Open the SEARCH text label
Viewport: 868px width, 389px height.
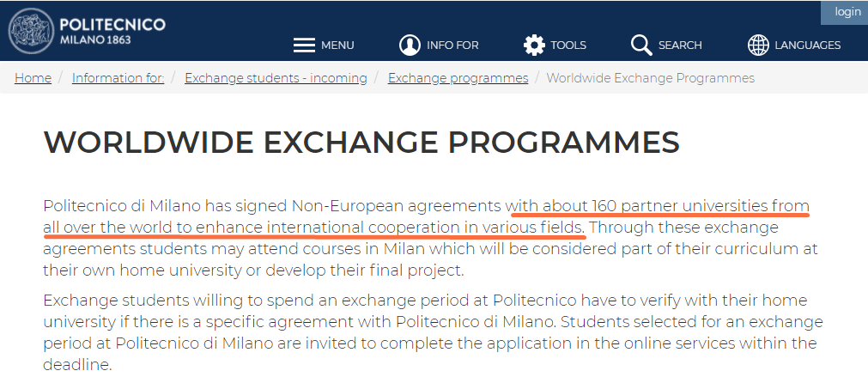pos(680,46)
